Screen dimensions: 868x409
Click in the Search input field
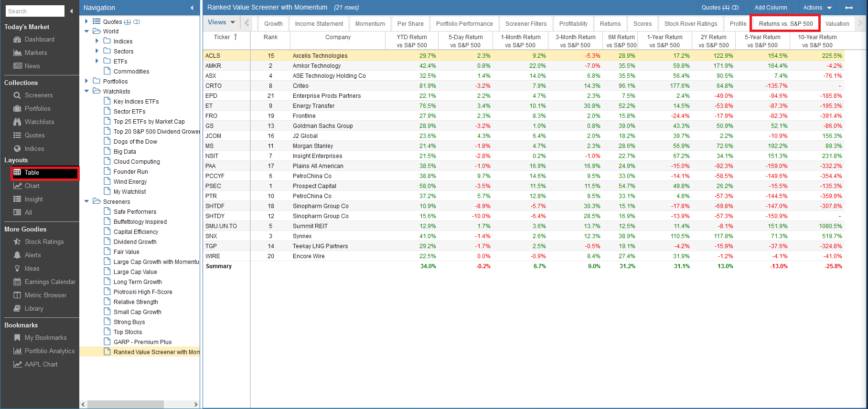coord(34,11)
